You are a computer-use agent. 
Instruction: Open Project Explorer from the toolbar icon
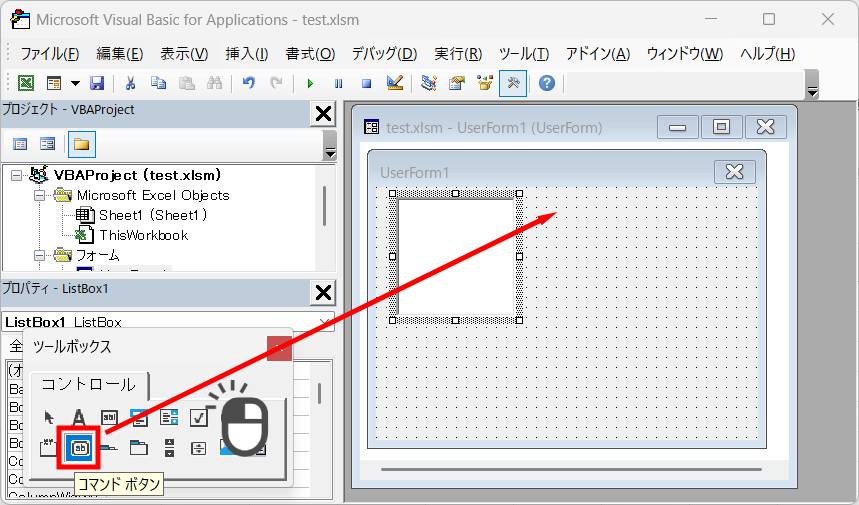pyautogui.click(x=429, y=83)
